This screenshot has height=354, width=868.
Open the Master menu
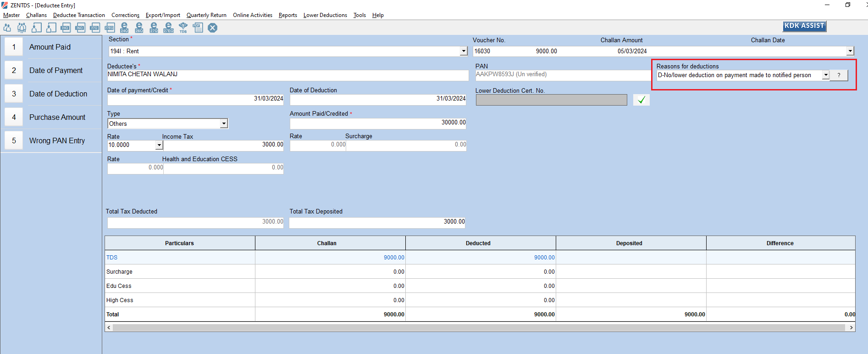click(11, 15)
